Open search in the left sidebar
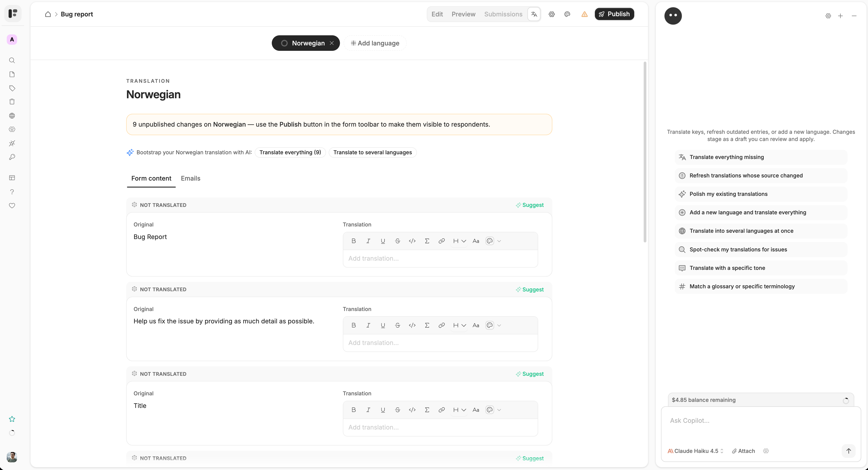868x470 pixels. click(12, 60)
